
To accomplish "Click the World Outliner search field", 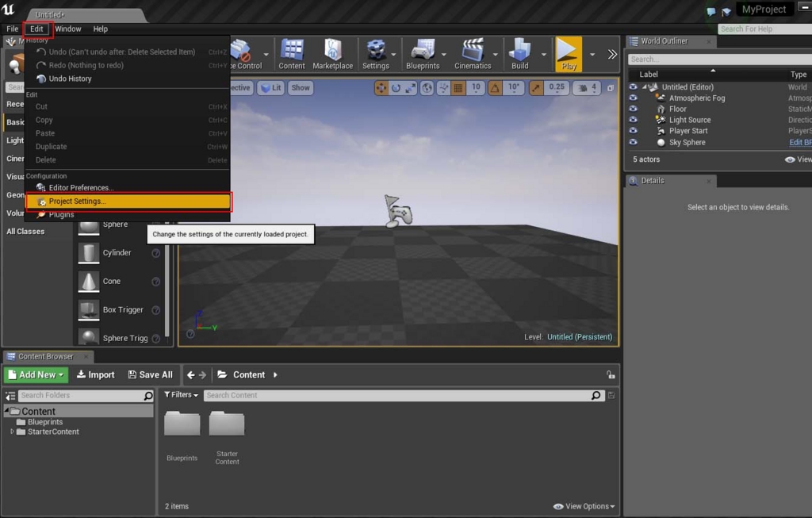I will tap(720, 59).
